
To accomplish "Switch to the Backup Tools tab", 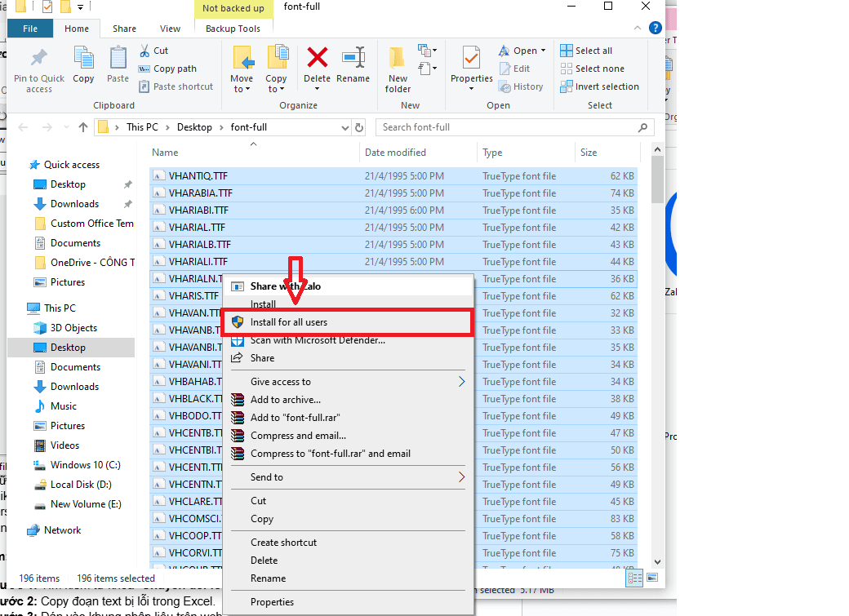I will pyautogui.click(x=233, y=28).
